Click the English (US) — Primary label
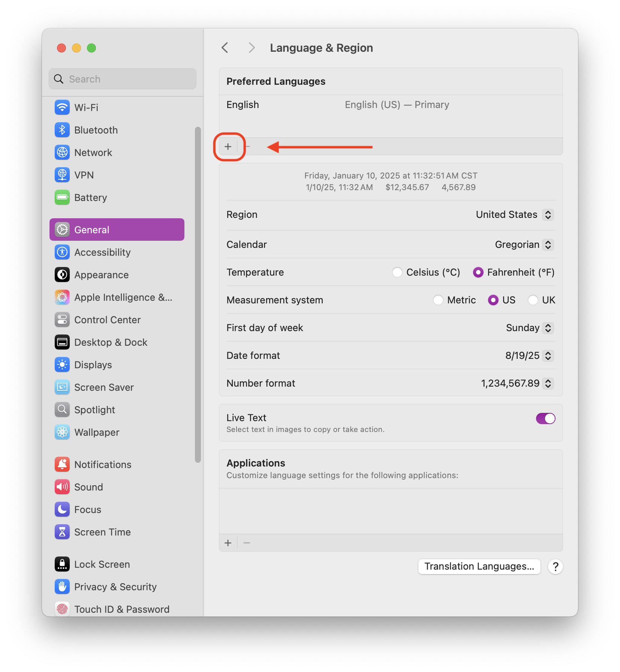 [x=397, y=105]
